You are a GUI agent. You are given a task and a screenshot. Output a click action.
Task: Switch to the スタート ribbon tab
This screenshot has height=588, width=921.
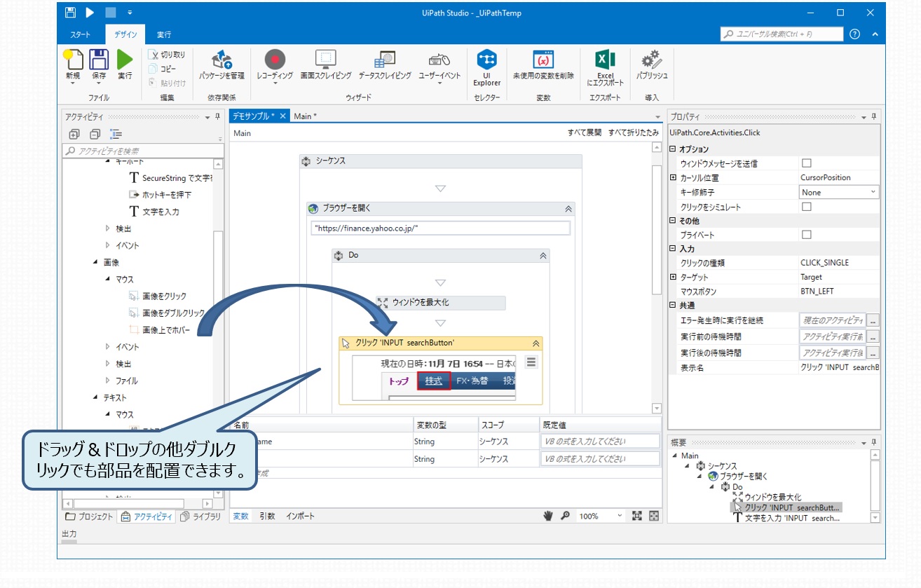click(80, 34)
